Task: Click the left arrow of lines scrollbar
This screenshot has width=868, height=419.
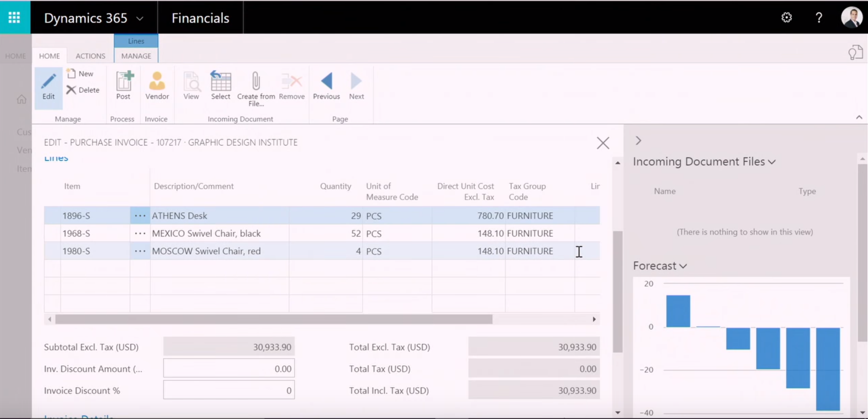Action: (x=49, y=319)
